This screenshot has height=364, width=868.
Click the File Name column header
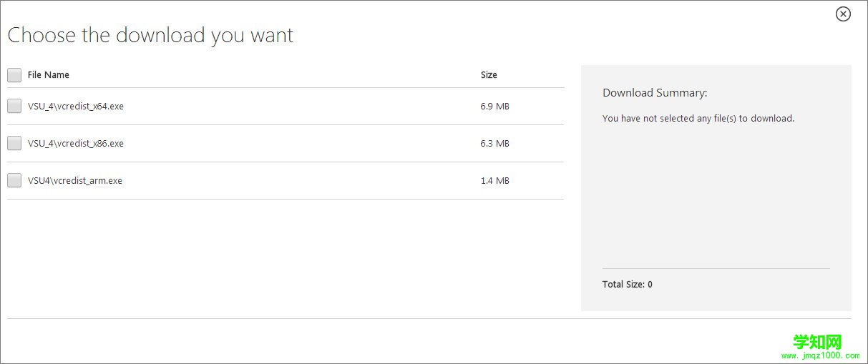point(49,75)
